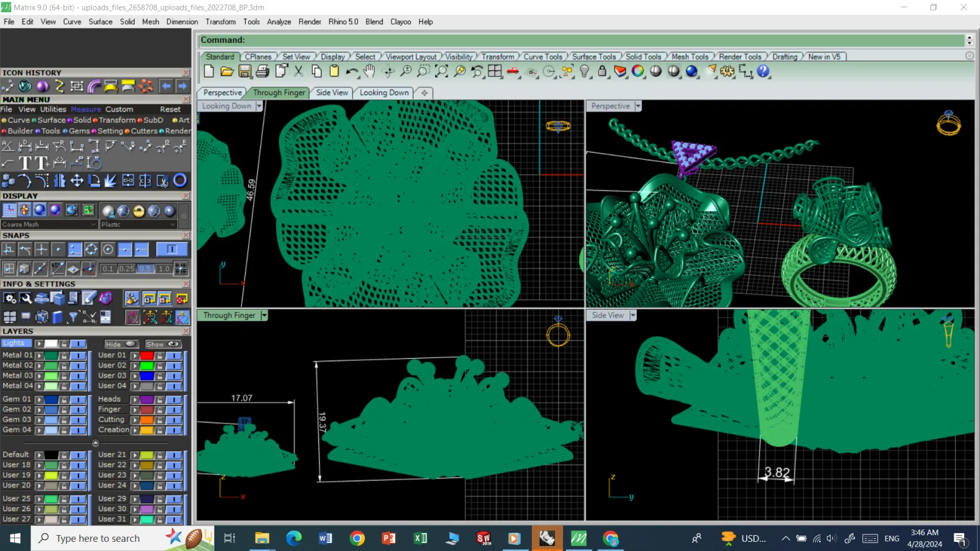Open the four-viewport layout icon

pos(495,72)
